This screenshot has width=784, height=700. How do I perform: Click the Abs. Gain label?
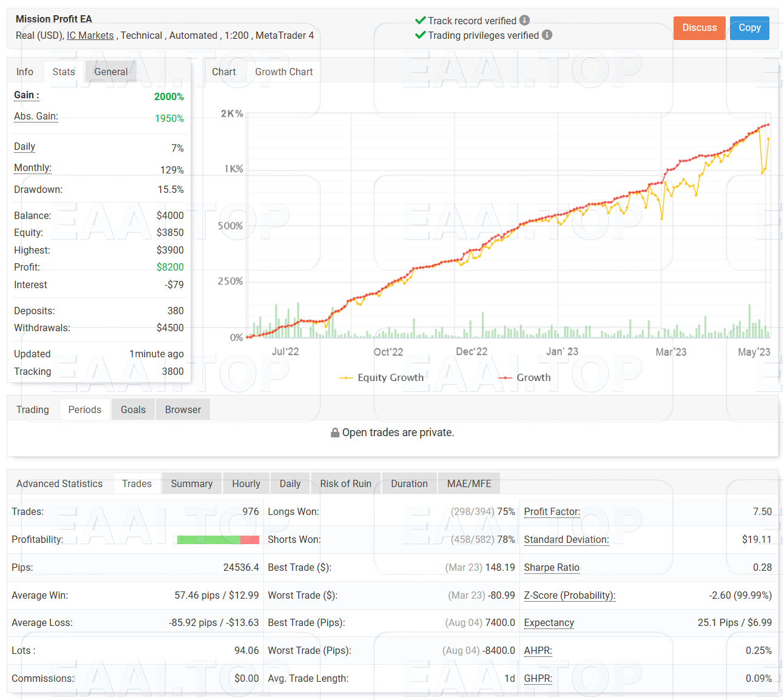pyautogui.click(x=36, y=116)
